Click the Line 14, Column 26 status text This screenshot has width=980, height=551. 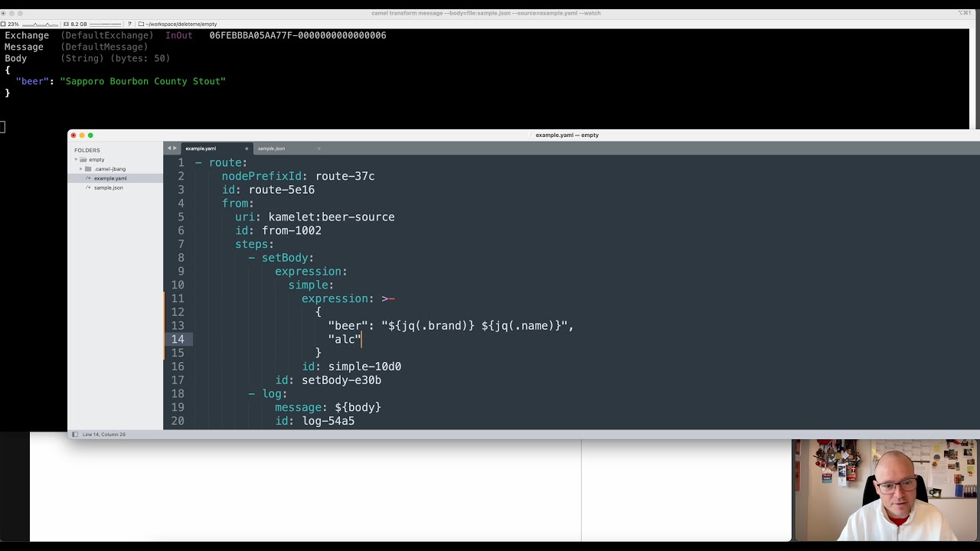[x=104, y=435]
